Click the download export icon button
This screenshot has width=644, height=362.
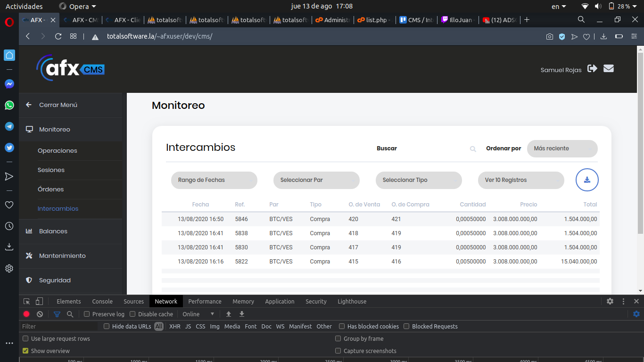587,180
